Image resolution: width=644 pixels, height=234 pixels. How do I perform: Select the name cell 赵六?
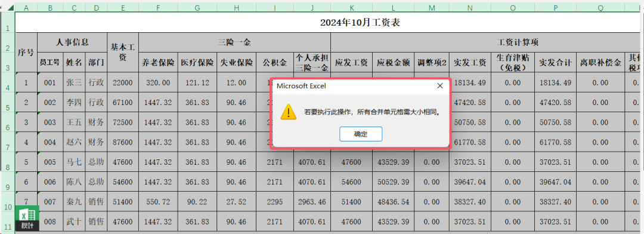74,142
